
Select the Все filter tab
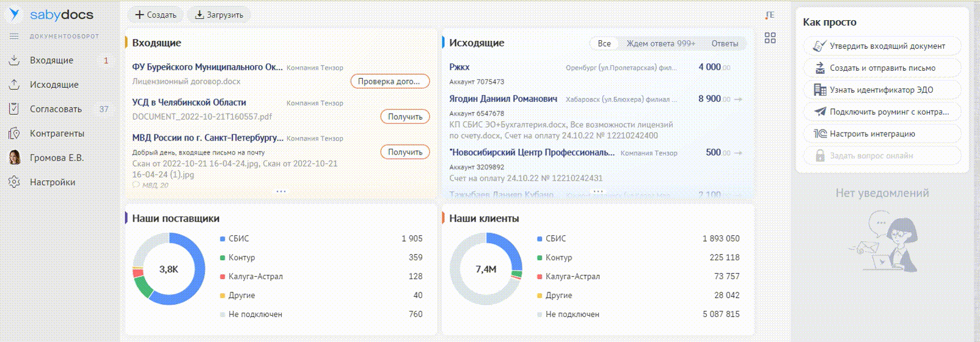point(604,43)
